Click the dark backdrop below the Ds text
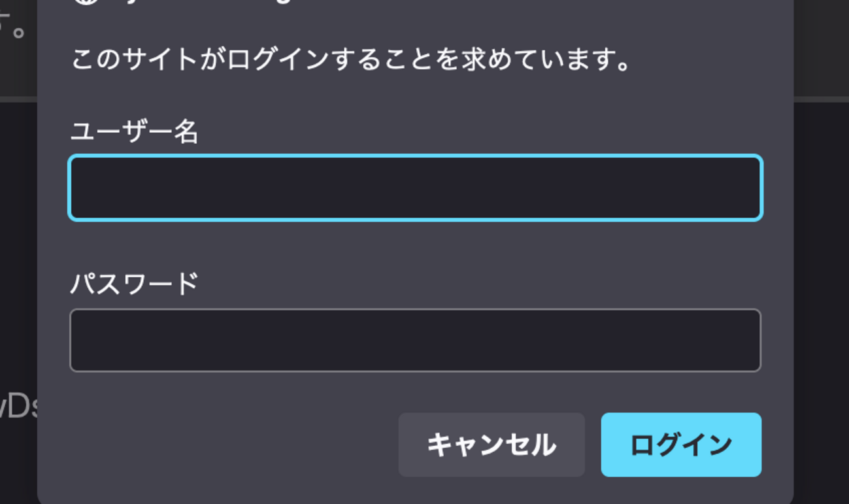The image size is (849, 504). 18,464
